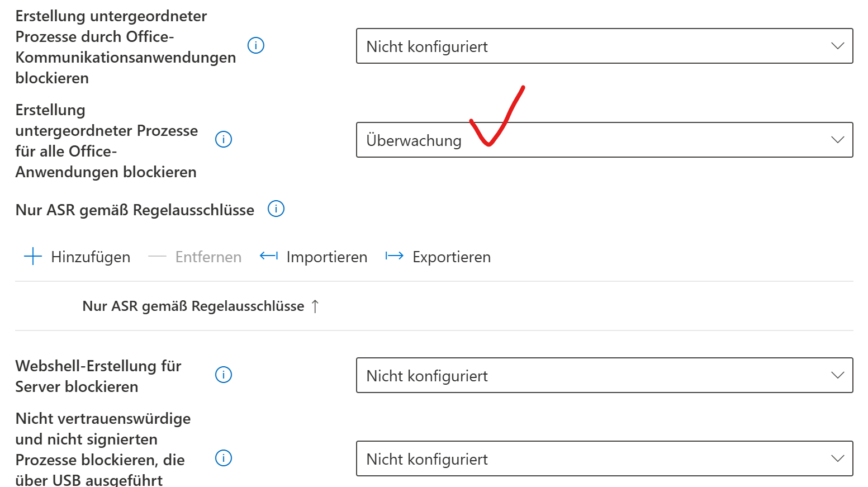Click the Importieren arrow icon

pos(269,256)
